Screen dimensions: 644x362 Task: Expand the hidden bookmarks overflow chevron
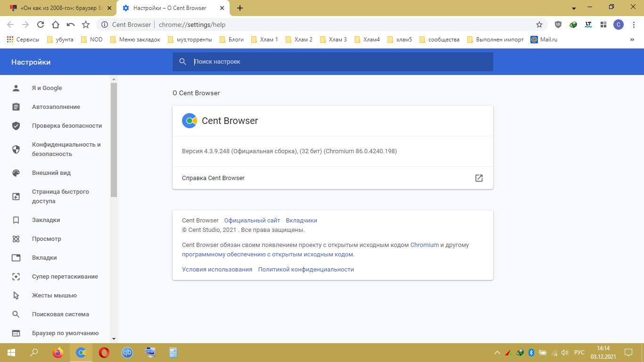632,40
